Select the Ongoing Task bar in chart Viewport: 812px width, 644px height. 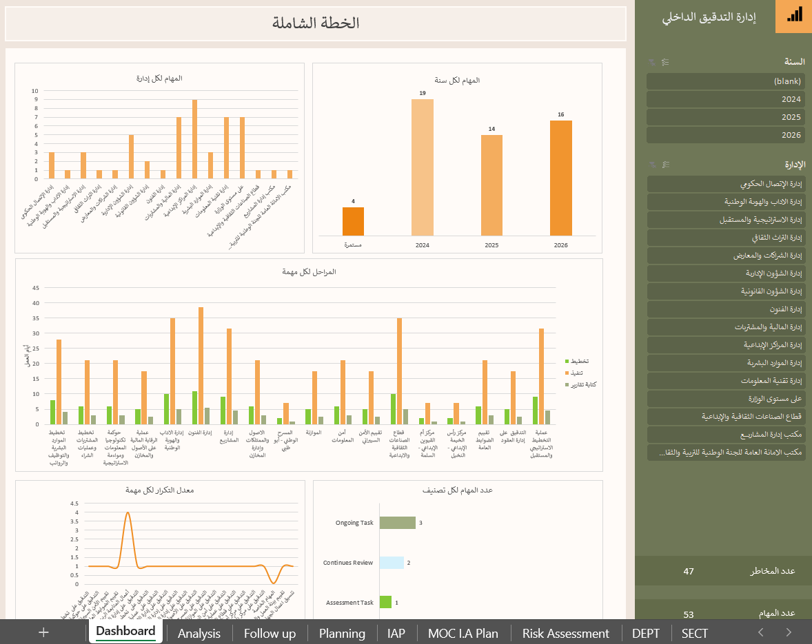click(397, 523)
